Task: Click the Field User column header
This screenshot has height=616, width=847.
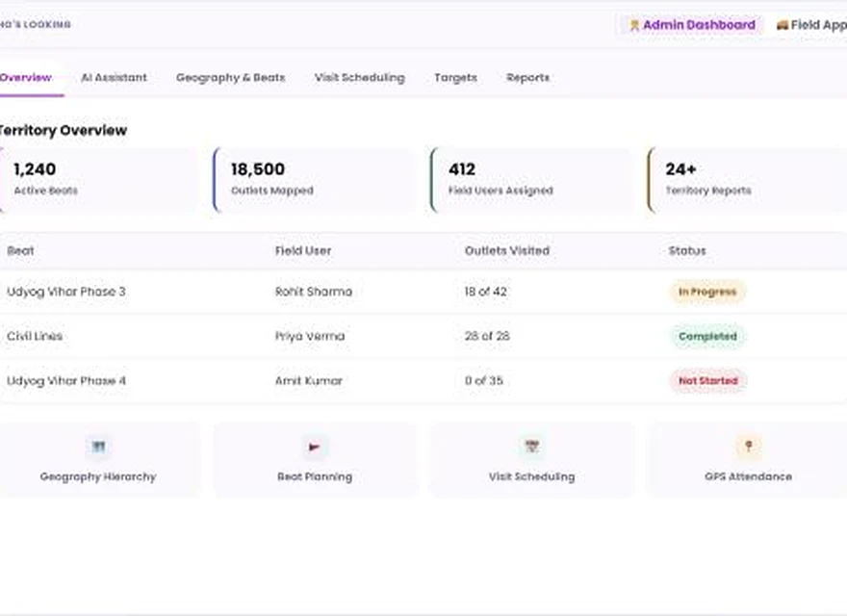Action: pos(303,250)
